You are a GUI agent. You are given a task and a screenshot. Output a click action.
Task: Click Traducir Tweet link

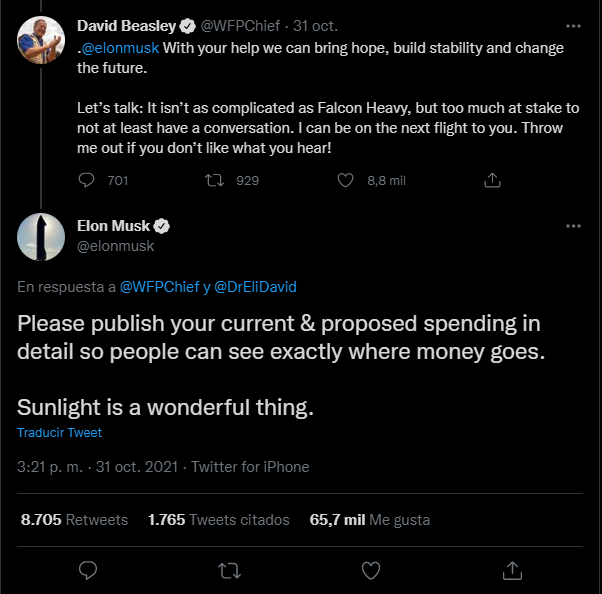click(x=59, y=433)
